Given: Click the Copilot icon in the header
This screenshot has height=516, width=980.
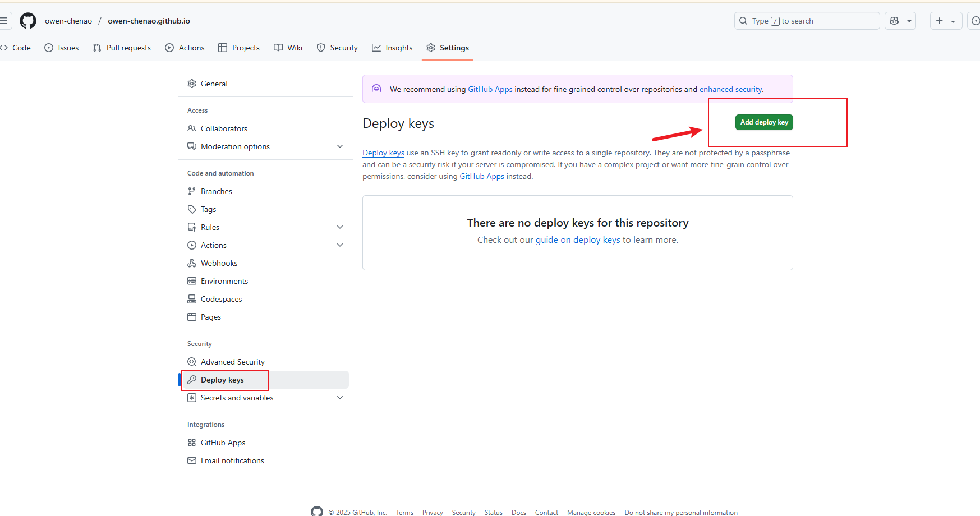Looking at the screenshot, I should pos(894,21).
